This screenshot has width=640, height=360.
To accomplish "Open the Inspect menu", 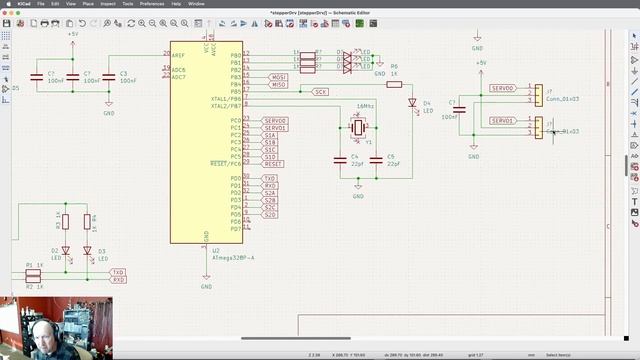I will click(108, 4).
